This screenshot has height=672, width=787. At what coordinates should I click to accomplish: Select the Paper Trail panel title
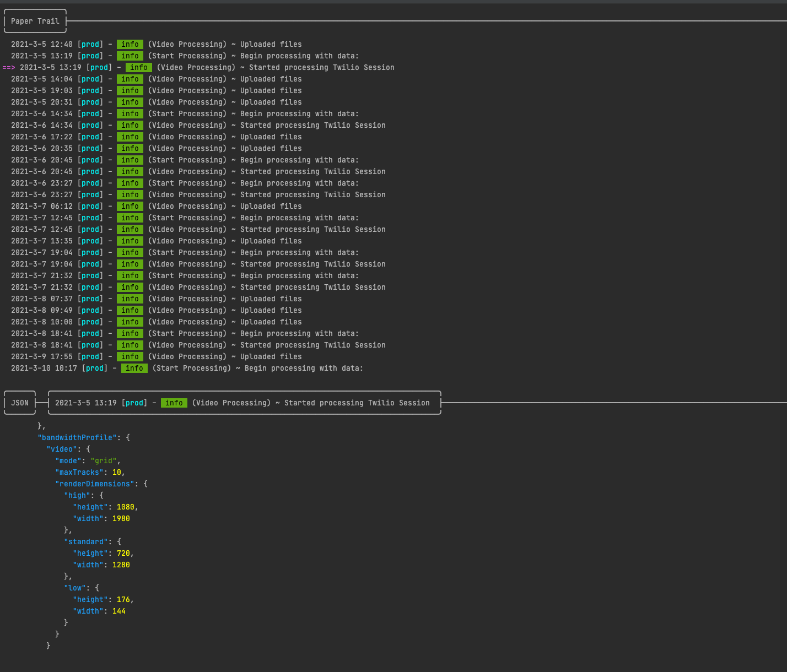[35, 21]
